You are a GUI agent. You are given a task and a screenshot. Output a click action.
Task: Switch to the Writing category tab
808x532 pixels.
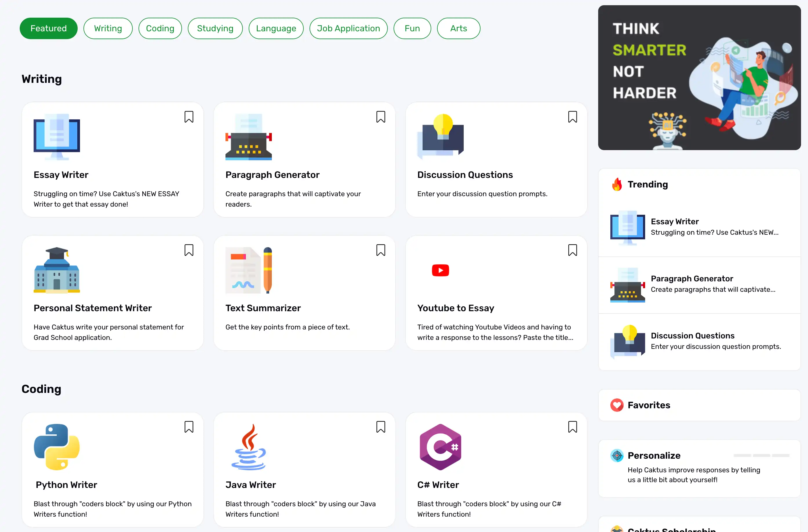[x=108, y=28]
